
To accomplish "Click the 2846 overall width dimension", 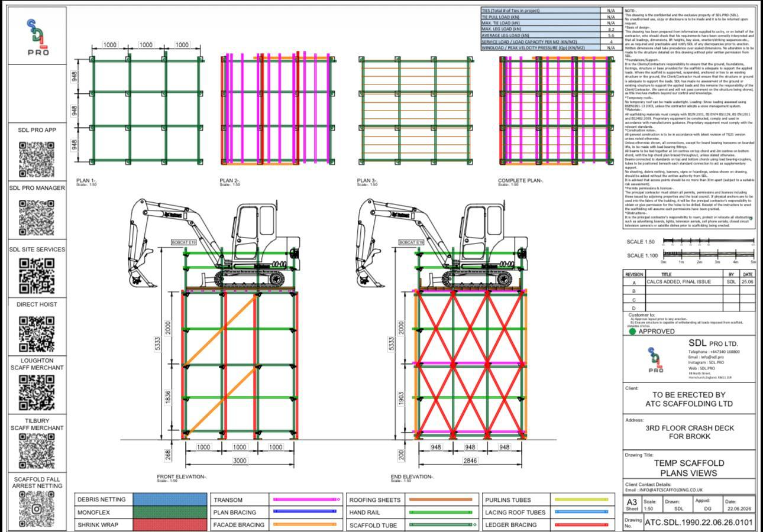I will (470, 461).
